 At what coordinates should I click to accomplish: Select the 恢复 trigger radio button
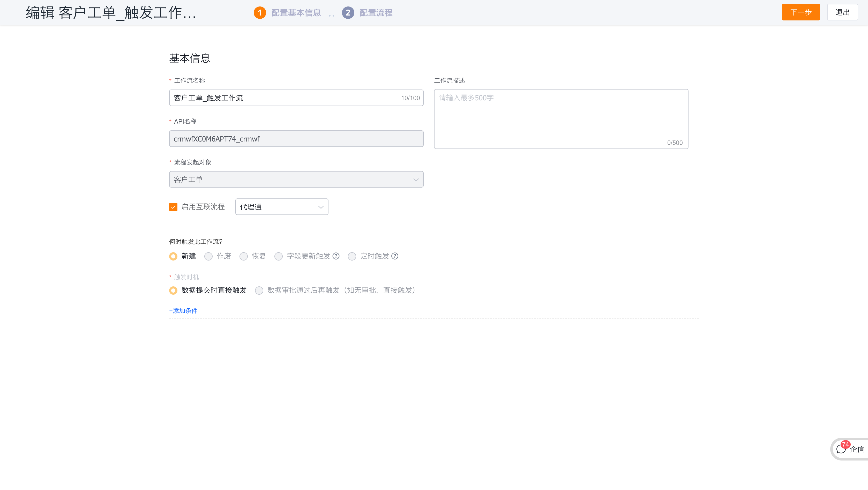coord(244,256)
